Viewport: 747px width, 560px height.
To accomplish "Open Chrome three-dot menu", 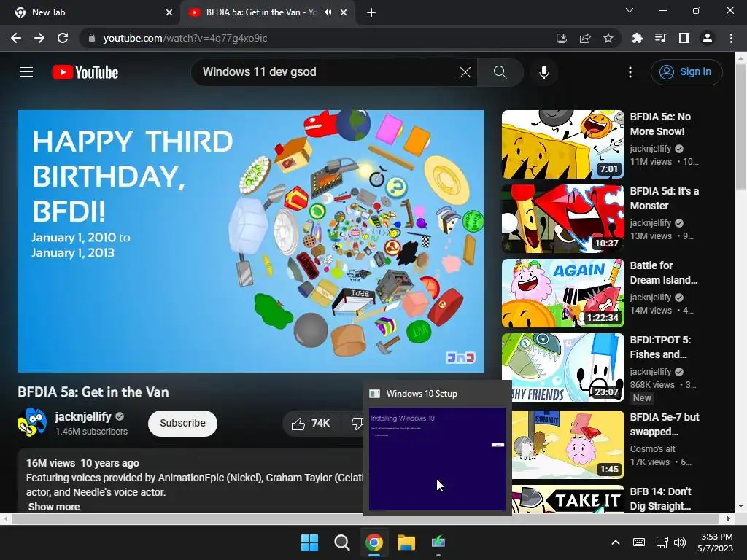I will pyautogui.click(x=731, y=38).
